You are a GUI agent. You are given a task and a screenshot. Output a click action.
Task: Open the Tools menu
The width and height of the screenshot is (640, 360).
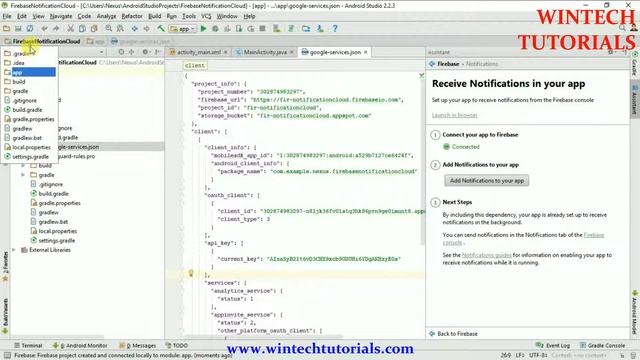click(x=189, y=16)
